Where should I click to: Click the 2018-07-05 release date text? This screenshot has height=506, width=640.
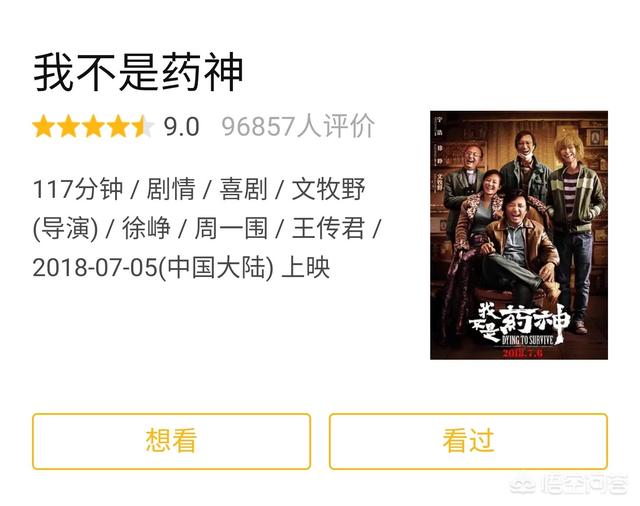coord(95,268)
